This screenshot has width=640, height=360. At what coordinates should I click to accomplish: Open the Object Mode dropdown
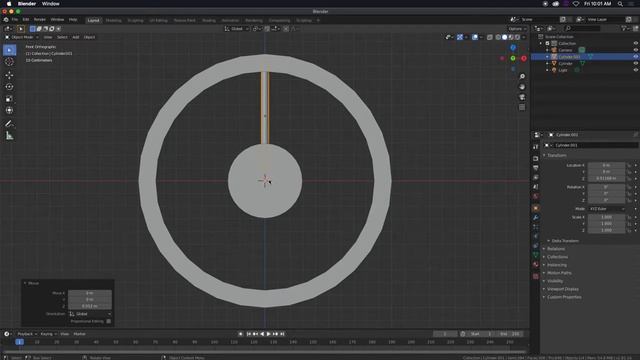(x=22, y=37)
